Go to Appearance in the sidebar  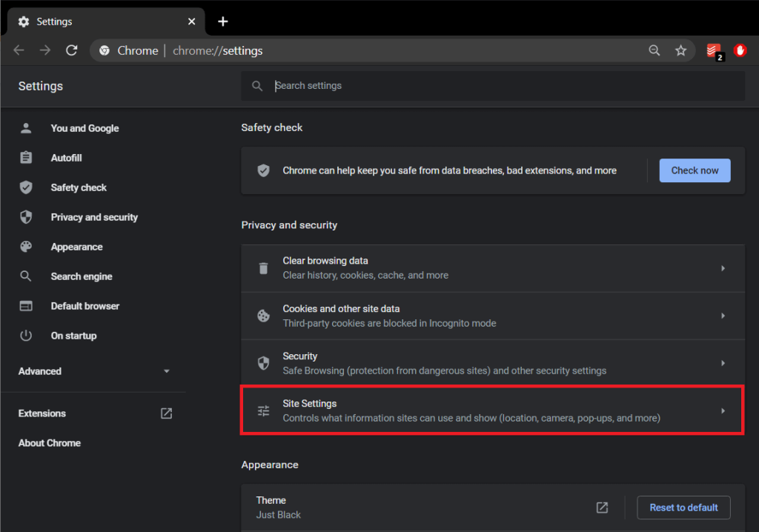(76, 247)
